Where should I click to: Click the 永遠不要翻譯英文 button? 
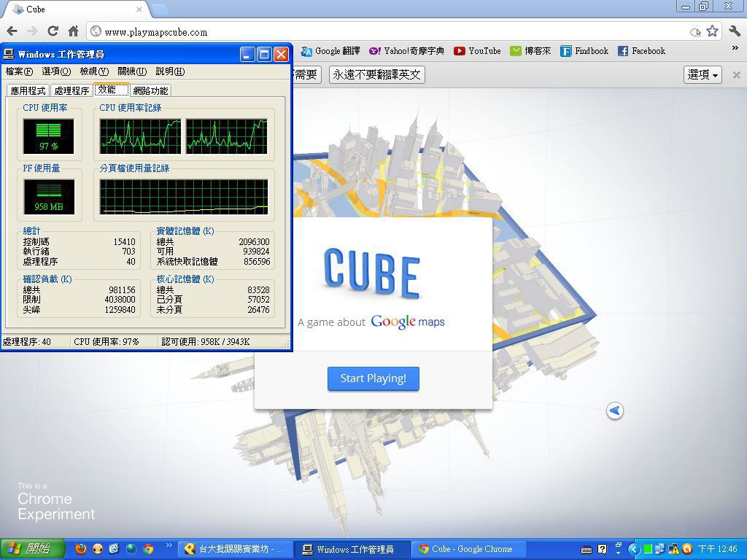(x=376, y=75)
